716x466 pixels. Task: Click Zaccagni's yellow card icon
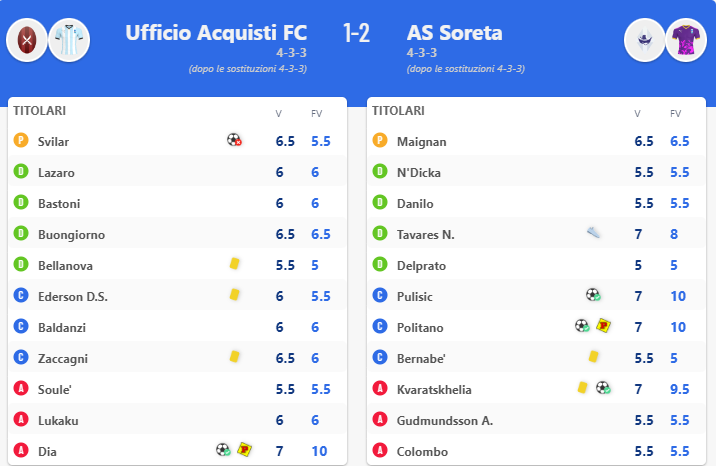click(x=235, y=357)
